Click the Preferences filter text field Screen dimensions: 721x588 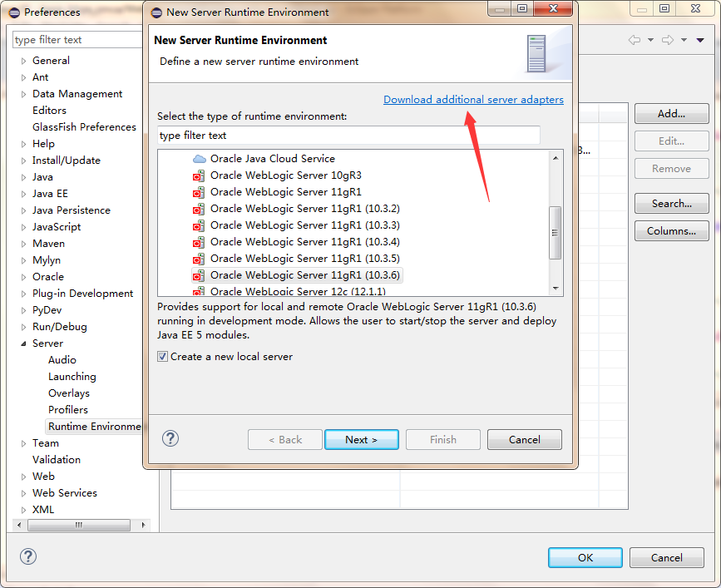77,40
